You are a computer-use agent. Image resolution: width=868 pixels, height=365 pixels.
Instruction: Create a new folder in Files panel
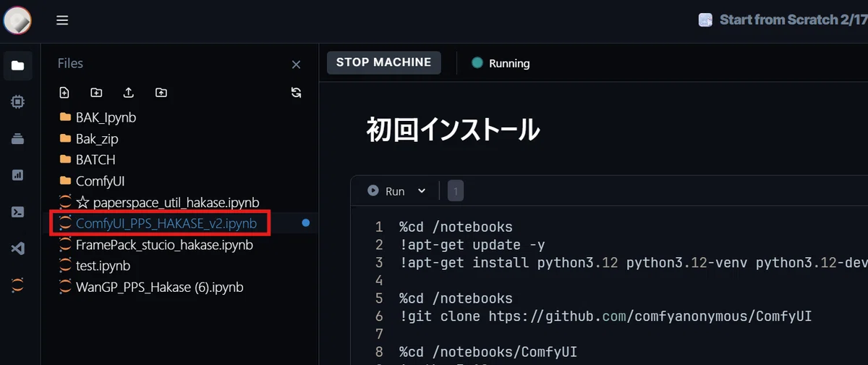click(96, 93)
